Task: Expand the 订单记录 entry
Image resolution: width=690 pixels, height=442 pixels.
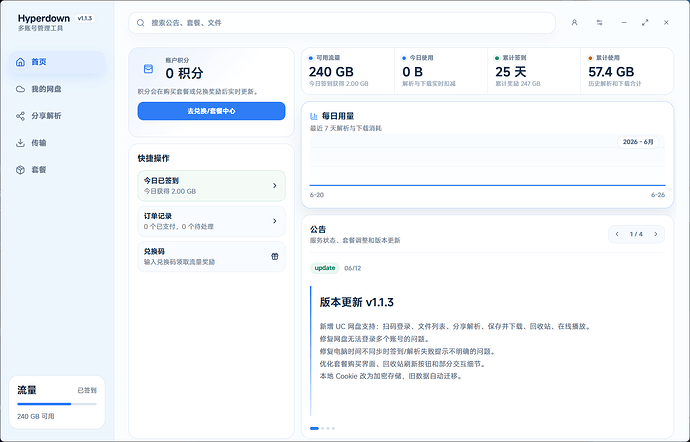Action: [x=211, y=221]
